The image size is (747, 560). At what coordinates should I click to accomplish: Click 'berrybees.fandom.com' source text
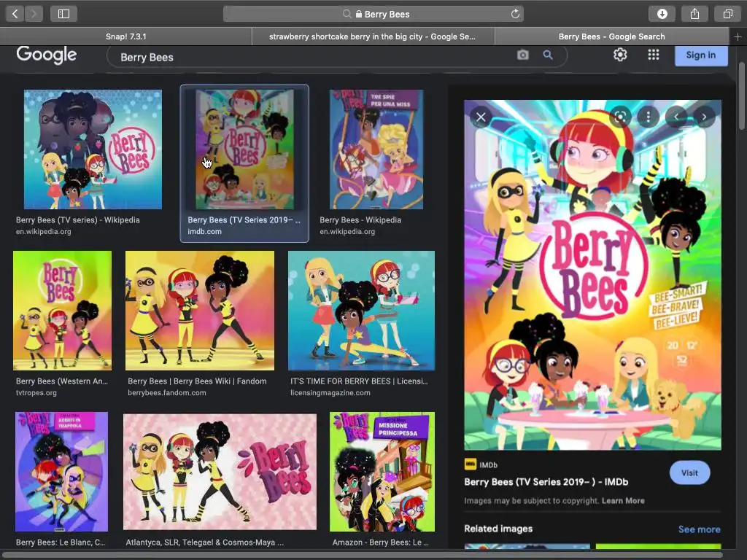coord(167,393)
